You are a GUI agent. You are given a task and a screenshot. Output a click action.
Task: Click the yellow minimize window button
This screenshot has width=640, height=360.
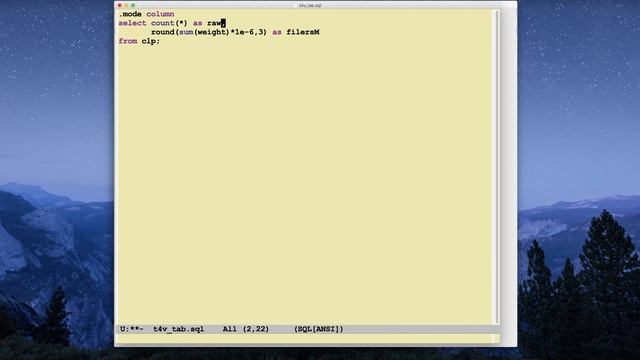pos(126,5)
